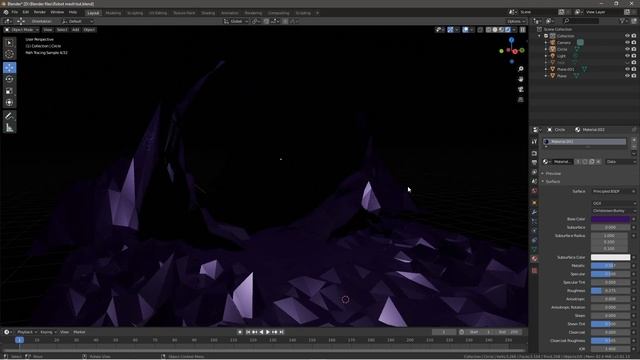Screen dimensions: 640x360
Task: Open the viewport Object menu
Action: [89, 30]
